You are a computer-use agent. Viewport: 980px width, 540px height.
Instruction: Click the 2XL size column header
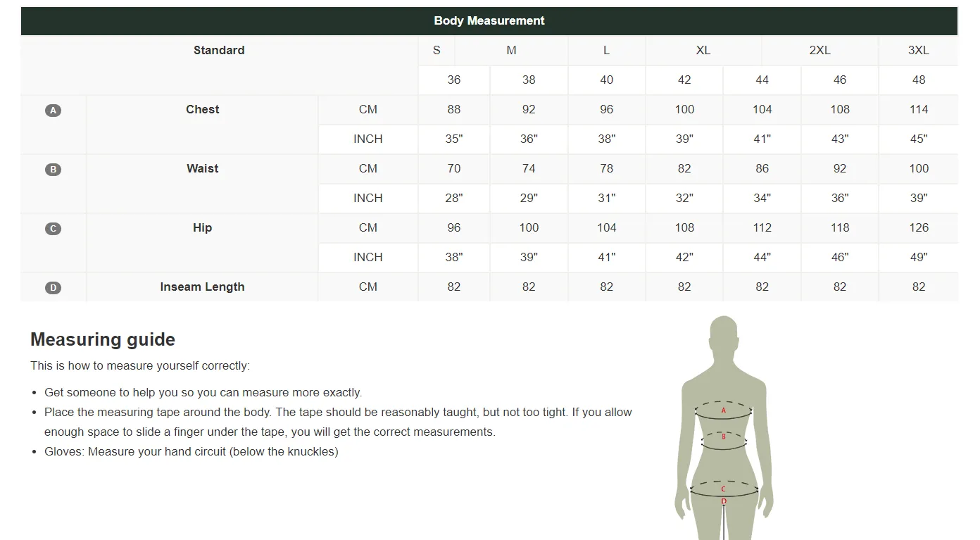(x=820, y=51)
